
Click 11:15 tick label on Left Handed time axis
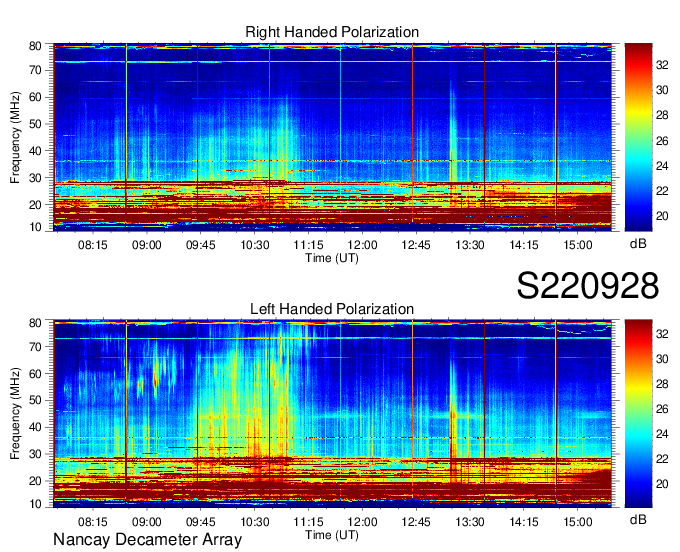click(308, 522)
